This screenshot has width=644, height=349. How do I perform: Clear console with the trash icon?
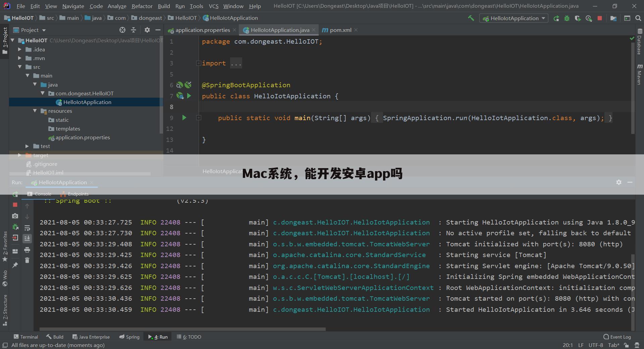pos(27,260)
